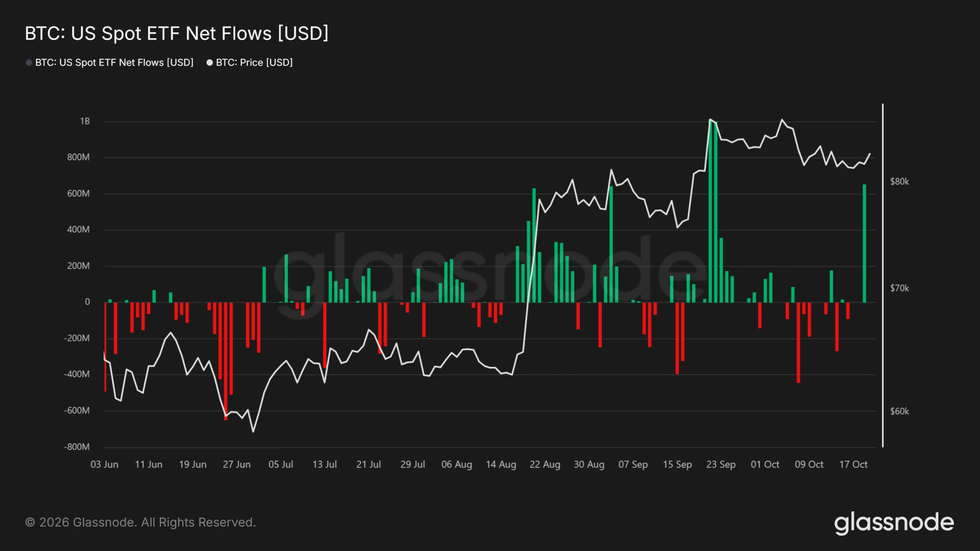Image resolution: width=980 pixels, height=551 pixels.
Task: Click the large red outflow bar near 15 Sep
Action: (677, 338)
